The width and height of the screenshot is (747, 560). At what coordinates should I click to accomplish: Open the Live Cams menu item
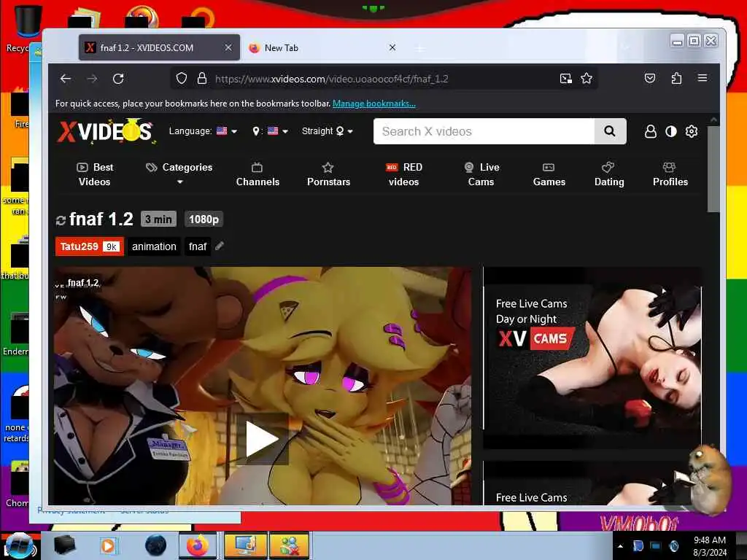pyautogui.click(x=481, y=174)
